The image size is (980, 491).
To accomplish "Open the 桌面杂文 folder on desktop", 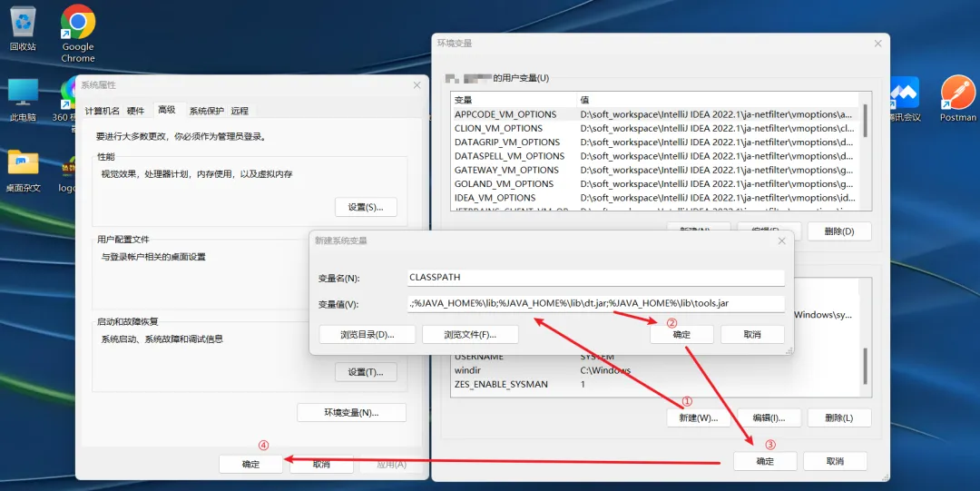I will coord(23,170).
